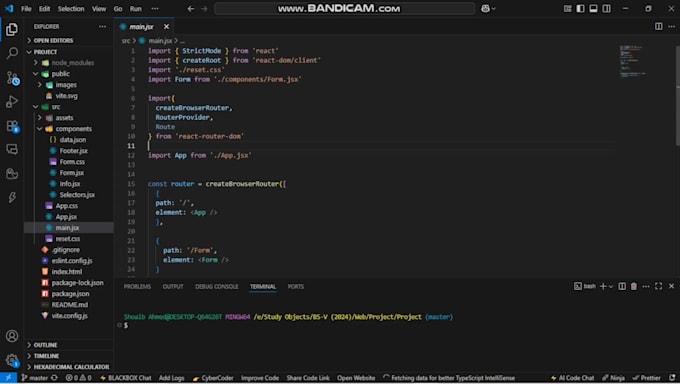Go forward with navigation arrow
The height and width of the screenshot is (384, 680).
(x=204, y=8)
